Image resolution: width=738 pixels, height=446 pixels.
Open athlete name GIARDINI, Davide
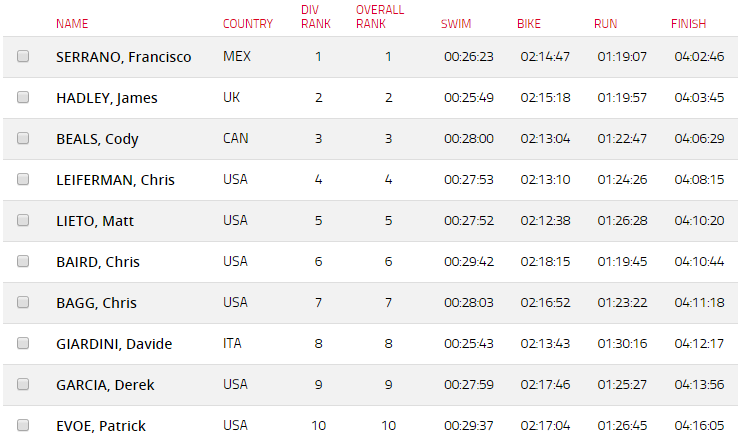pyautogui.click(x=114, y=344)
